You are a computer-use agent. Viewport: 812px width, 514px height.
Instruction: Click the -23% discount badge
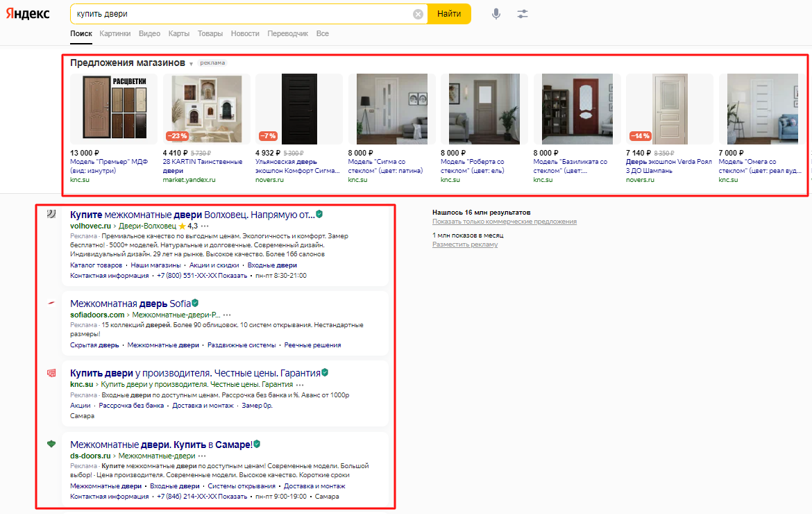177,135
